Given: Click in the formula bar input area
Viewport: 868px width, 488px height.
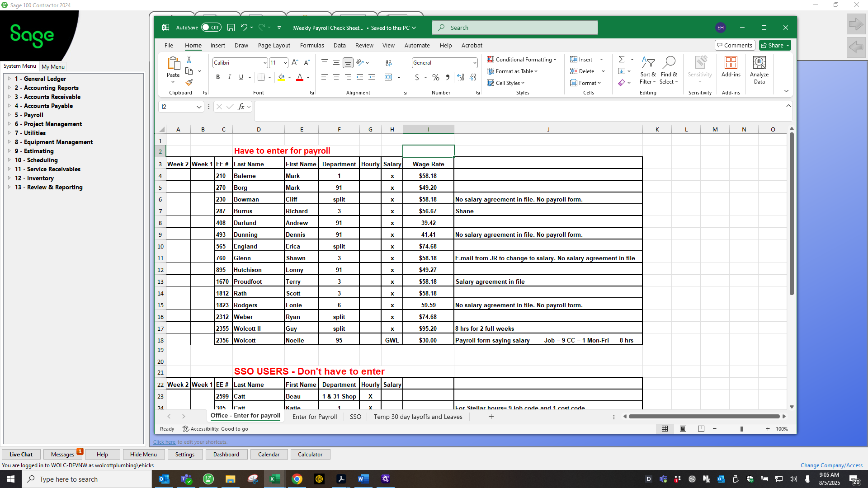Looking at the screenshot, I should click(520, 111).
